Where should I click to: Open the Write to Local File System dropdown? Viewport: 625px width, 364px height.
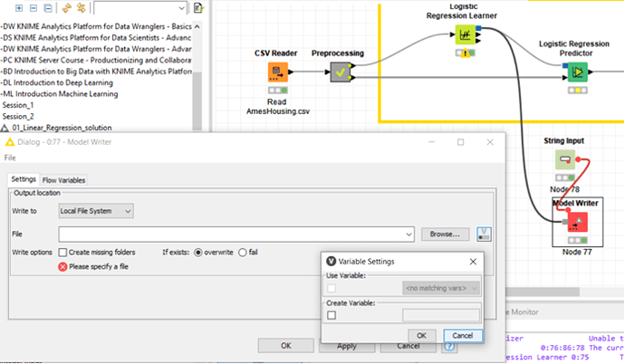(x=96, y=211)
